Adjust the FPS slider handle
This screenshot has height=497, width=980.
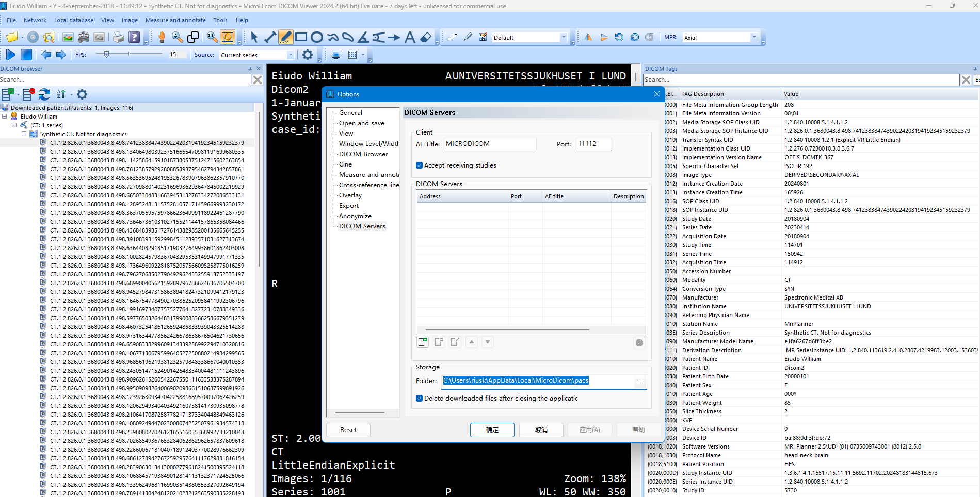coord(106,54)
